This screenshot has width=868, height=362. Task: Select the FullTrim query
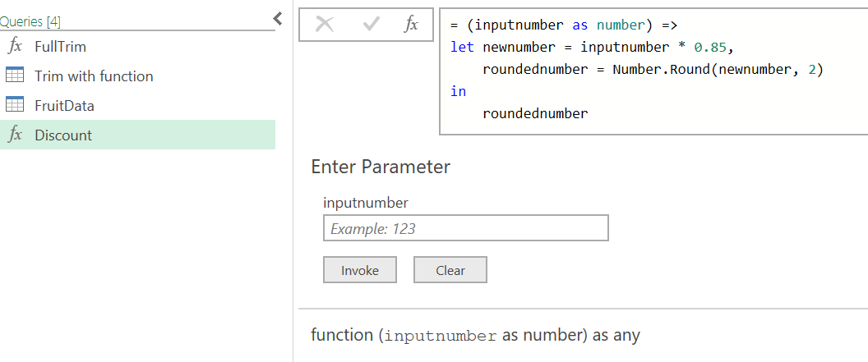tap(60, 47)
